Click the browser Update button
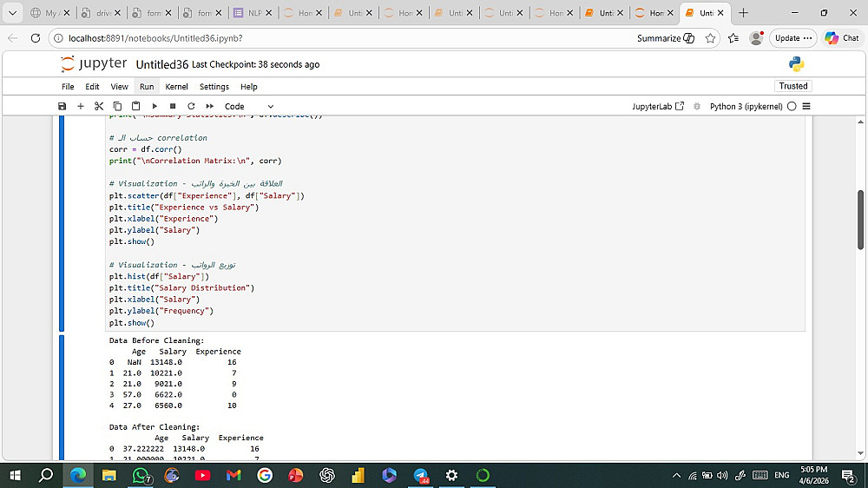This screenshot has height=488, width=868. pos(792,38)
